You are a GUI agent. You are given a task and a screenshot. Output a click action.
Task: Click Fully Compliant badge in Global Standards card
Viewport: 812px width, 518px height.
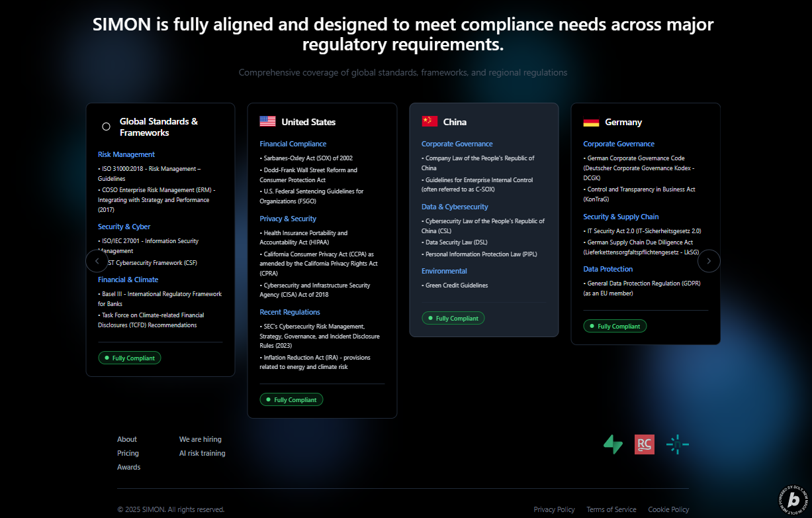(130, 358)
